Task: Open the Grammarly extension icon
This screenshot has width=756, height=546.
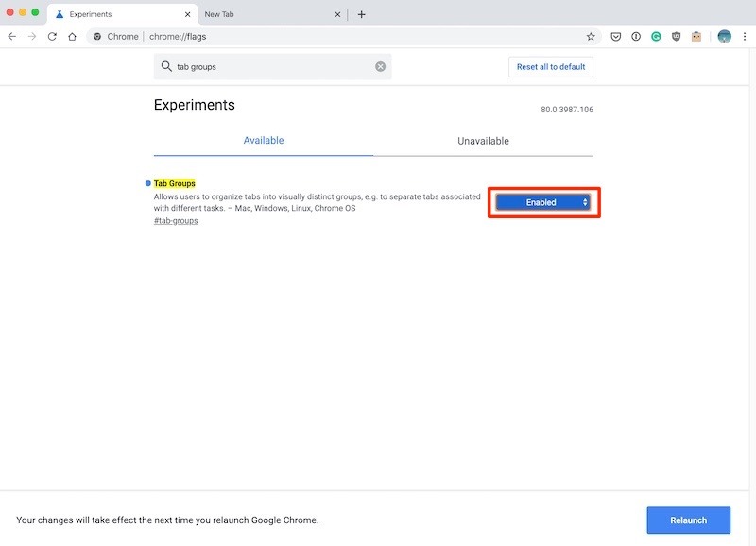Action: [x=656, y=37]
